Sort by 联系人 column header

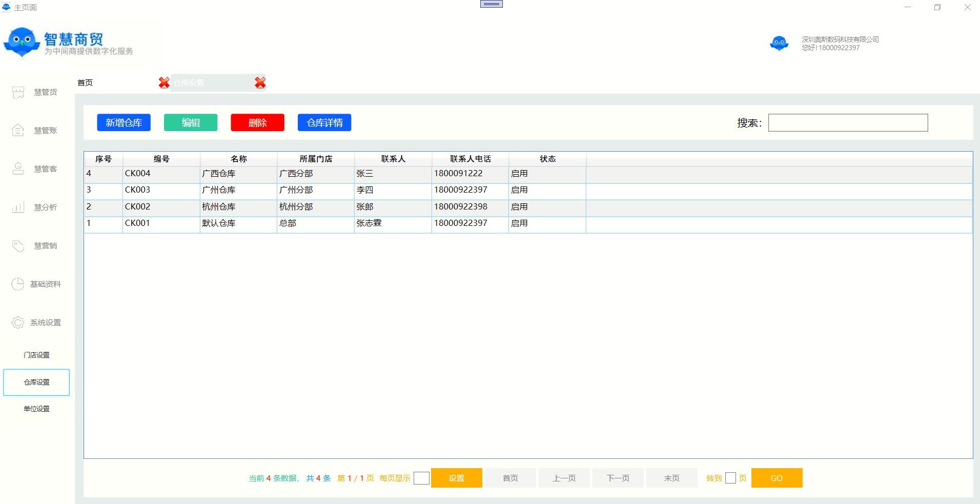(x=393, y=159)
